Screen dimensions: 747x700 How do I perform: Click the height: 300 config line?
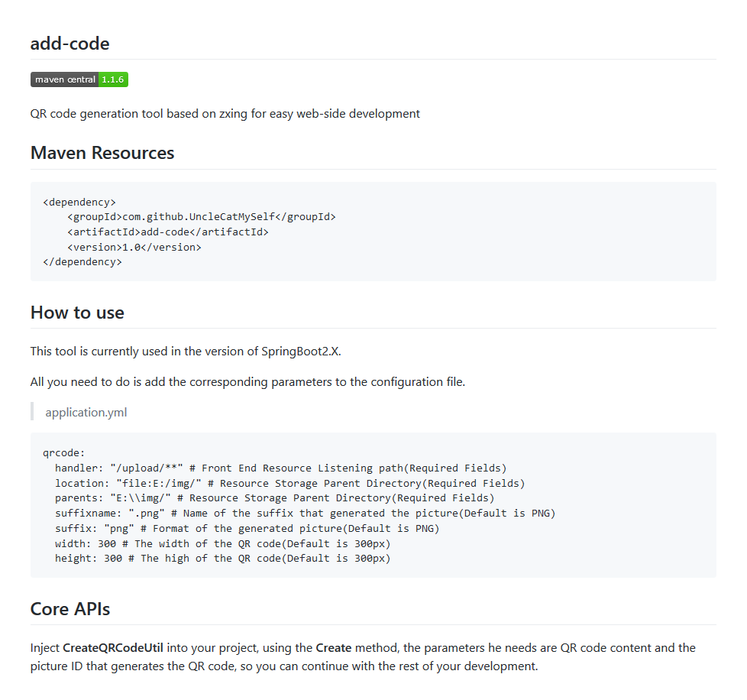click(x=222, y=559)
